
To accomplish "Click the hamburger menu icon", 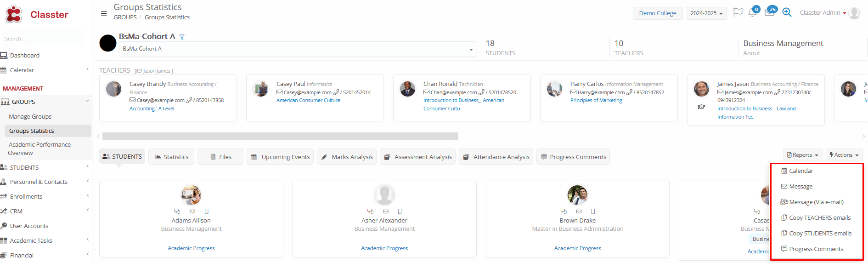I will tap(104, 14).
